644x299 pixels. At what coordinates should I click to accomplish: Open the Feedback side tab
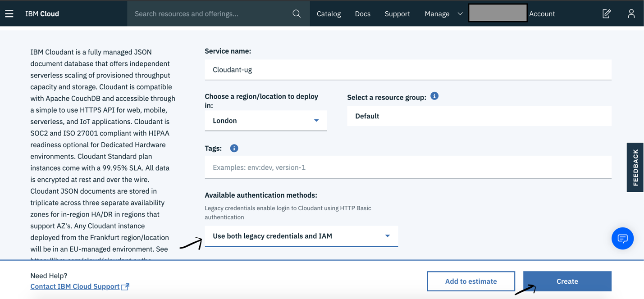tap(635, 167)
